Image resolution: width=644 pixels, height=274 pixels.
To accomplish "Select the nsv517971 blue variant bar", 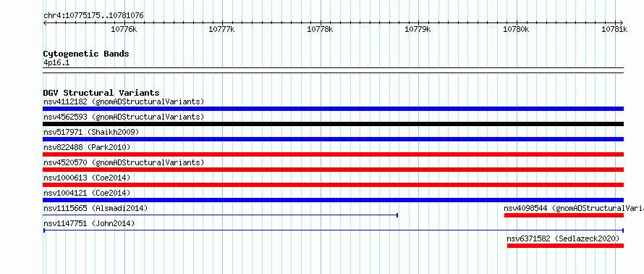I will [x=333, y=139].
